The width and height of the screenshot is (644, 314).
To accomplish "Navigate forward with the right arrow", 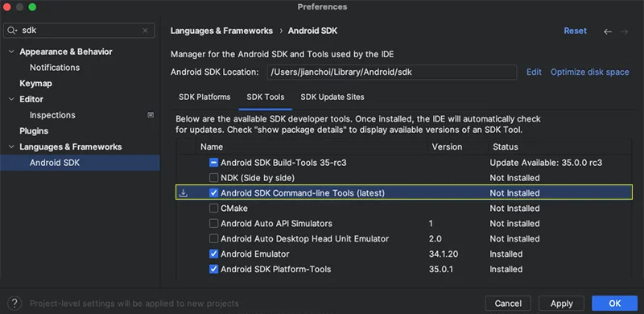I will click(625, 31).
